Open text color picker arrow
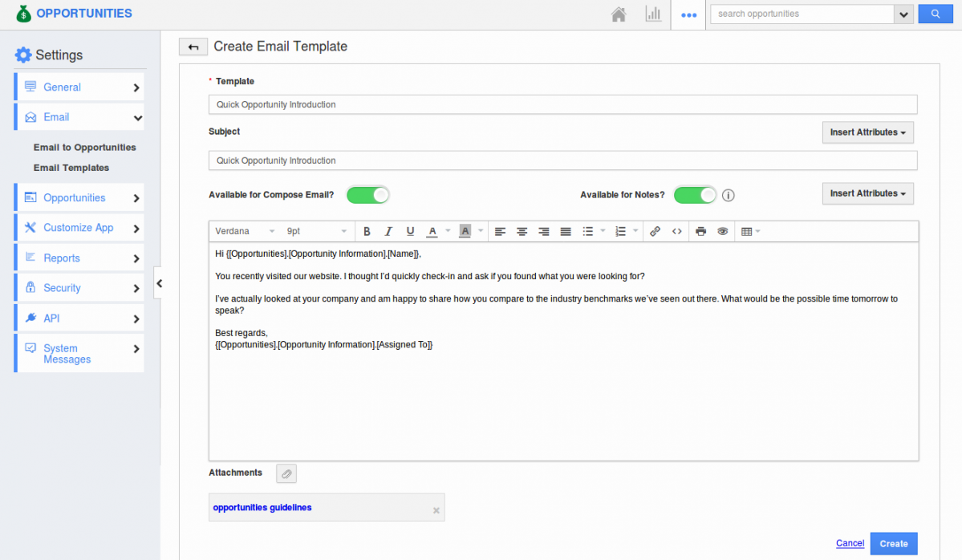 (448, 231)
